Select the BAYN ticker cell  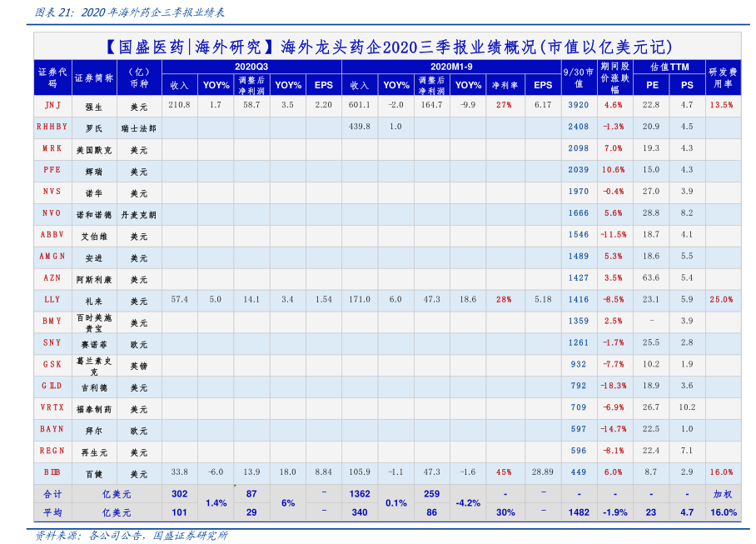[52, 429]
